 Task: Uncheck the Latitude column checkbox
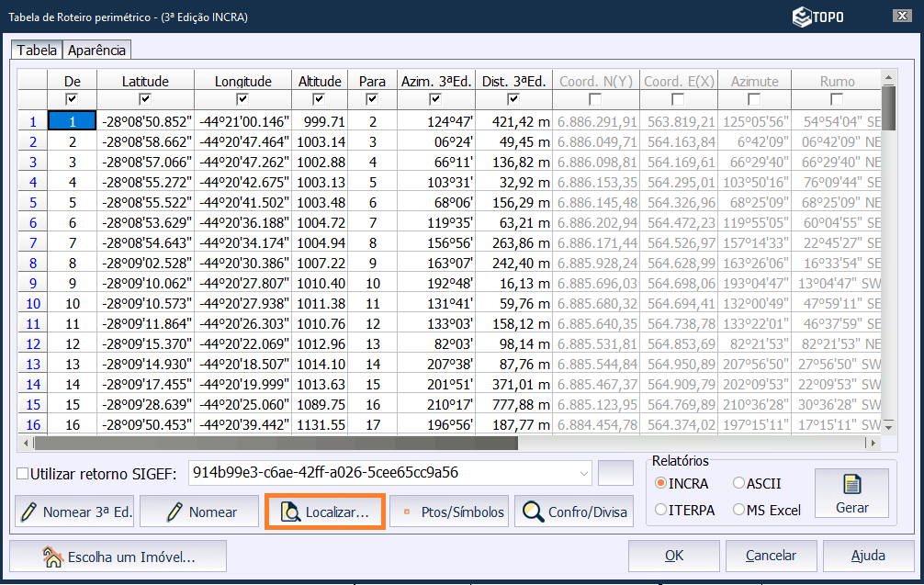(x=144, y=99)
